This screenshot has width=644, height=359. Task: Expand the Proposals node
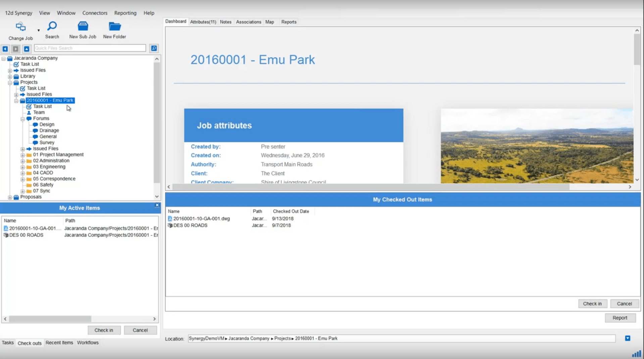(x=10, y=197)
